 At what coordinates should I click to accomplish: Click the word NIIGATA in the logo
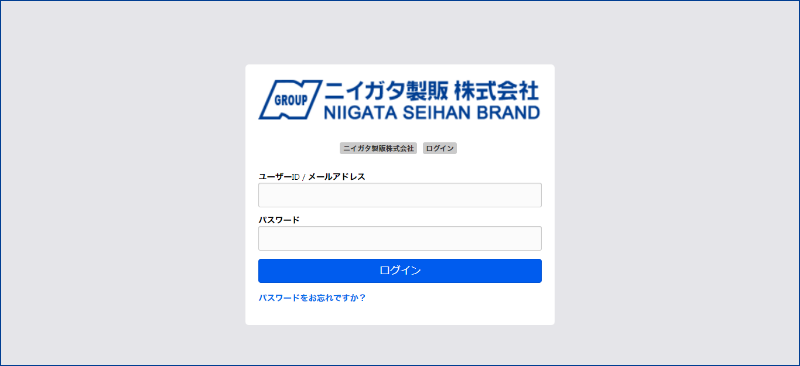(360, 113)
